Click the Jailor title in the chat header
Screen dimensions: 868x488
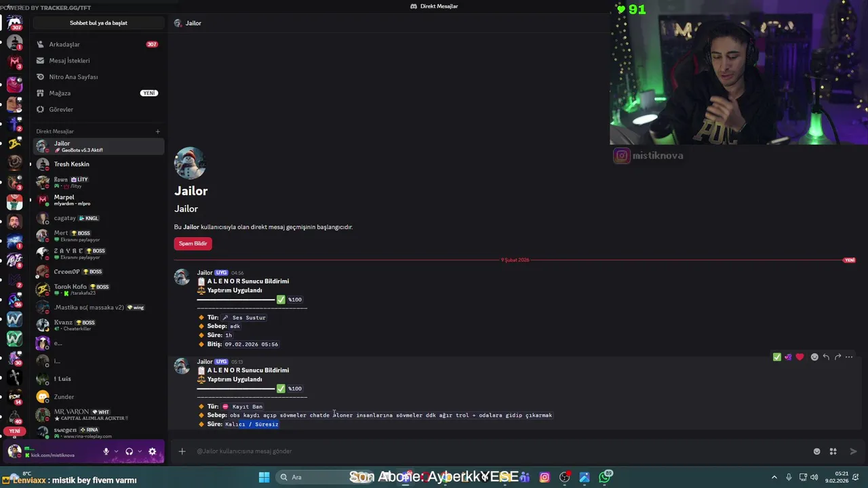tap(193, 23)
